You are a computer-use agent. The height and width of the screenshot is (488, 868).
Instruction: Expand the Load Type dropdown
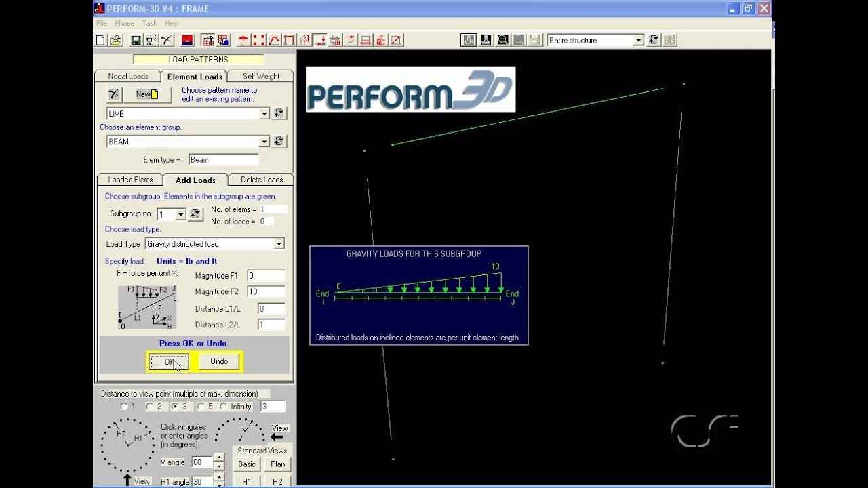pos(279,244)
